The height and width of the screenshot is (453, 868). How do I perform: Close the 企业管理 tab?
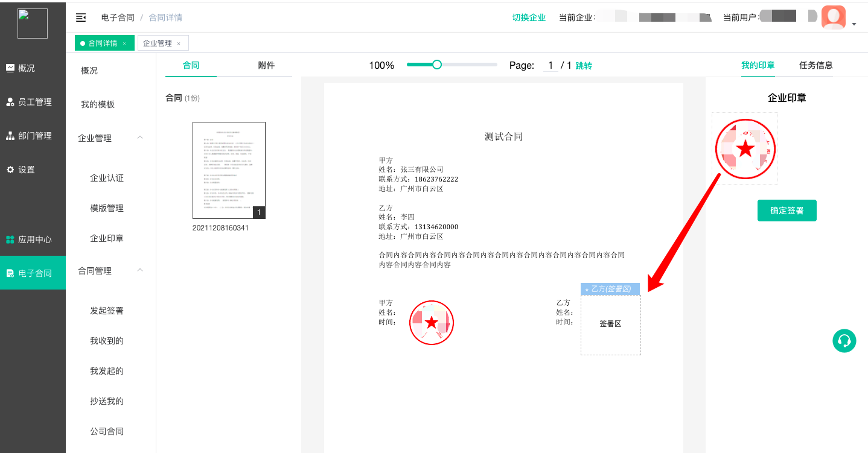point(179,43)
